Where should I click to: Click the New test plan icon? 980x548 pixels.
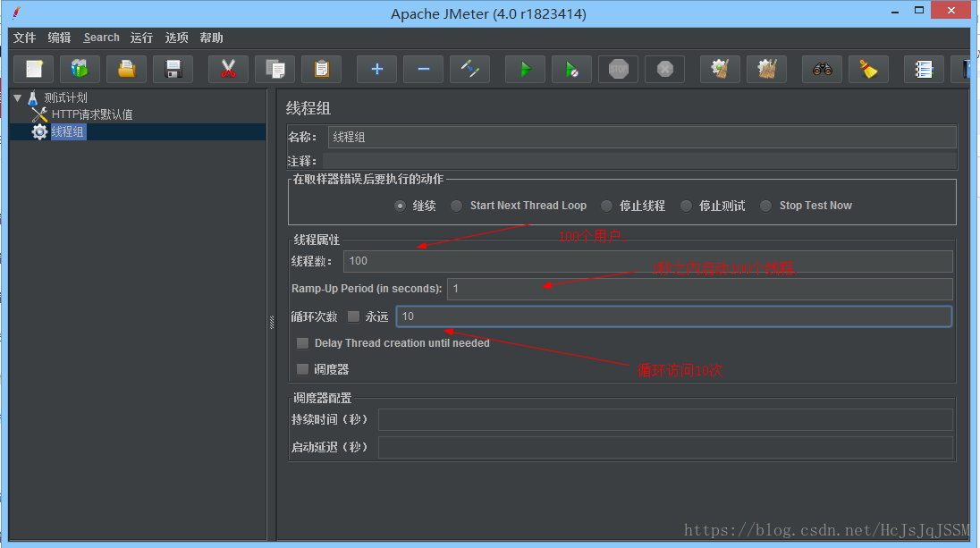click(34, 69)
